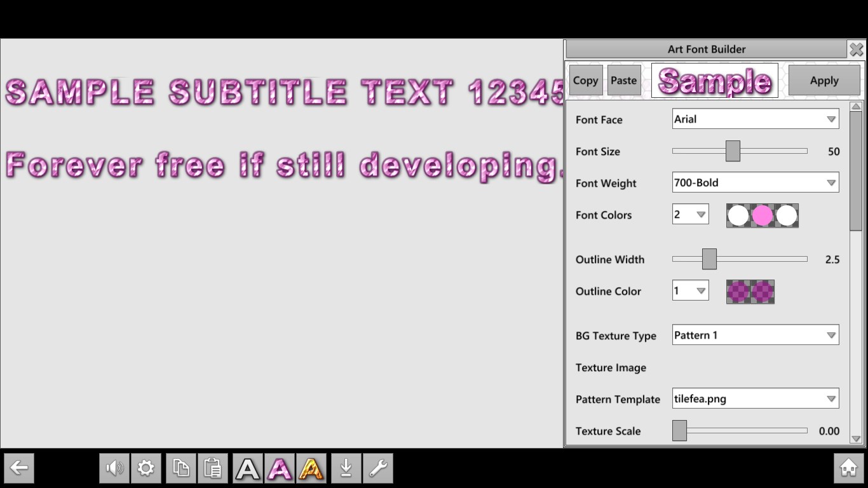Viewport: 868px width, 488px height.
Task: Open the Font Weight 700-Bold dropdown
Action: [756, 182]
